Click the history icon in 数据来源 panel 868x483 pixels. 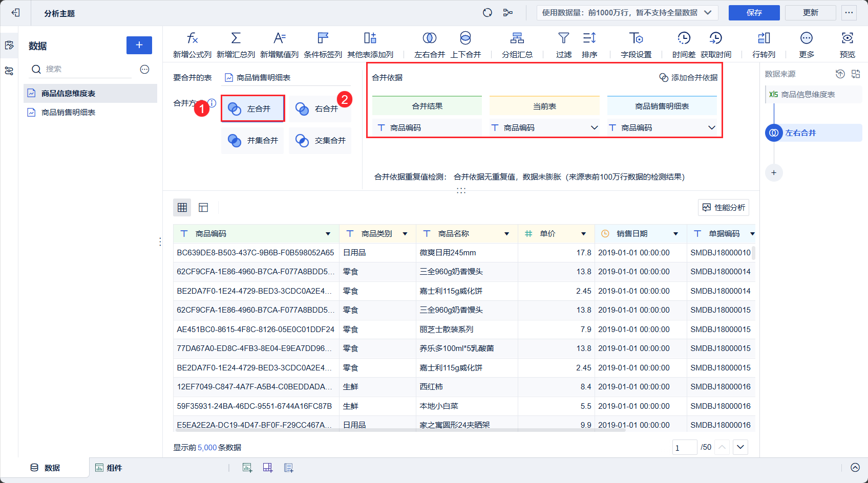pyautogui.click(x=840, y=74)
